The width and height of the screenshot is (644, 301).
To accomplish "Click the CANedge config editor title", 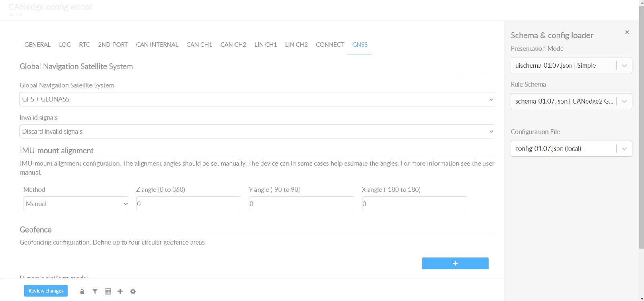I will pyautogui.click(x=50, y=7).
